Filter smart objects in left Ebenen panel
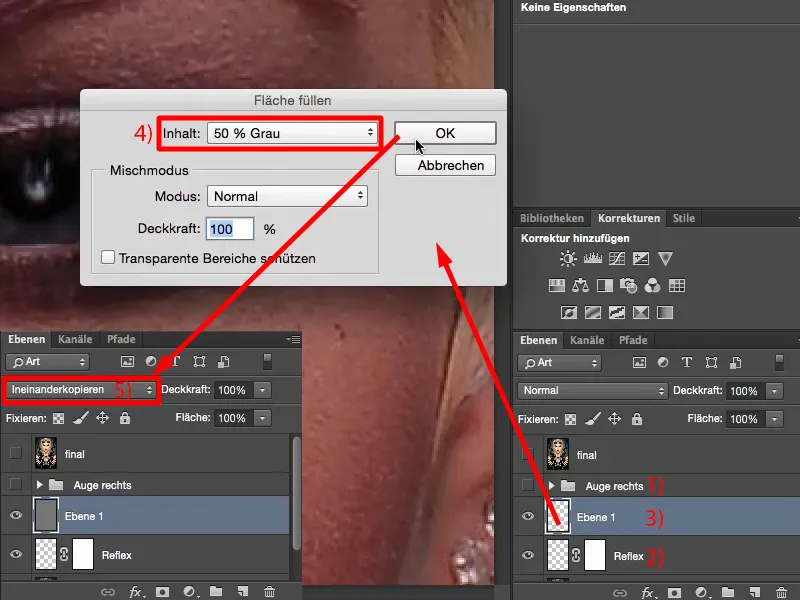 pyautogui.click(x=223, y=362)
